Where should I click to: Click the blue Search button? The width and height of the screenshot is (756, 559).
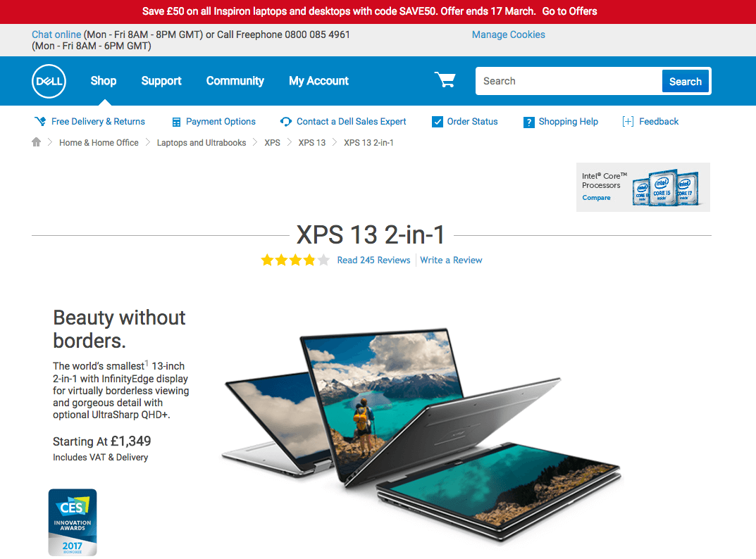click(685, 82)
